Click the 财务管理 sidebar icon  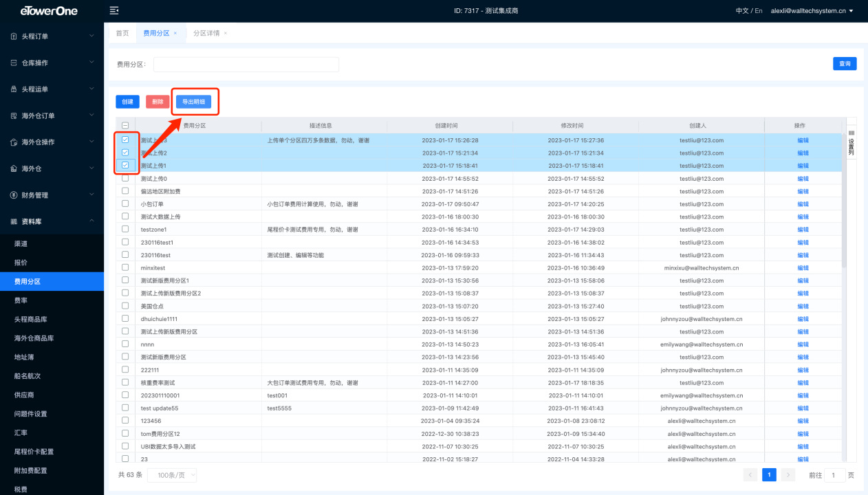tap(14, 195)
